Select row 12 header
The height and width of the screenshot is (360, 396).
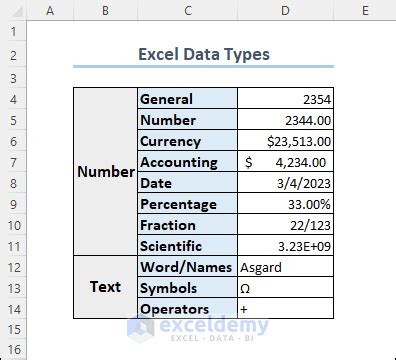[13, 267]
